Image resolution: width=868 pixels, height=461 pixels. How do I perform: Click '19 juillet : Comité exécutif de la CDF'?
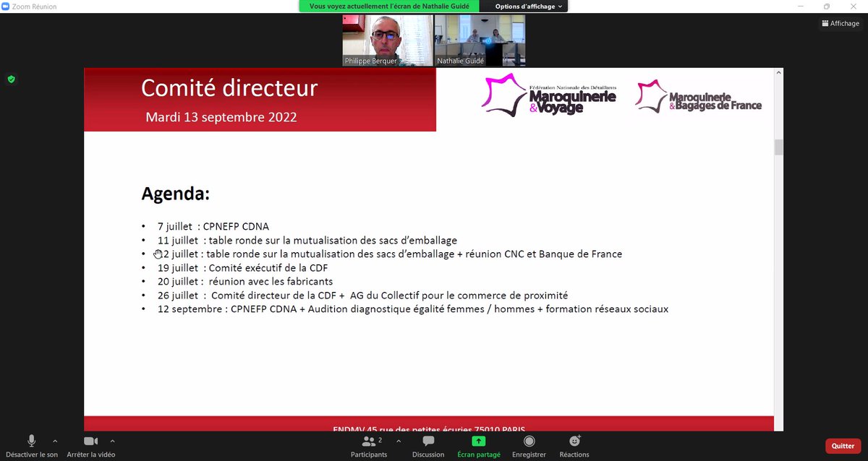click(x=242, y=267)
